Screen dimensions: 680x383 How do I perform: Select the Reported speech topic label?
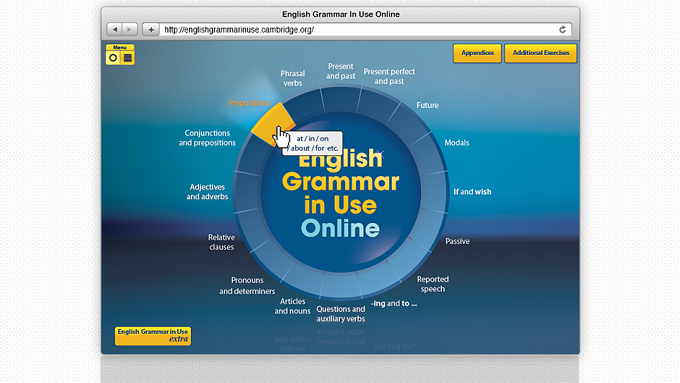pos(433,284)
